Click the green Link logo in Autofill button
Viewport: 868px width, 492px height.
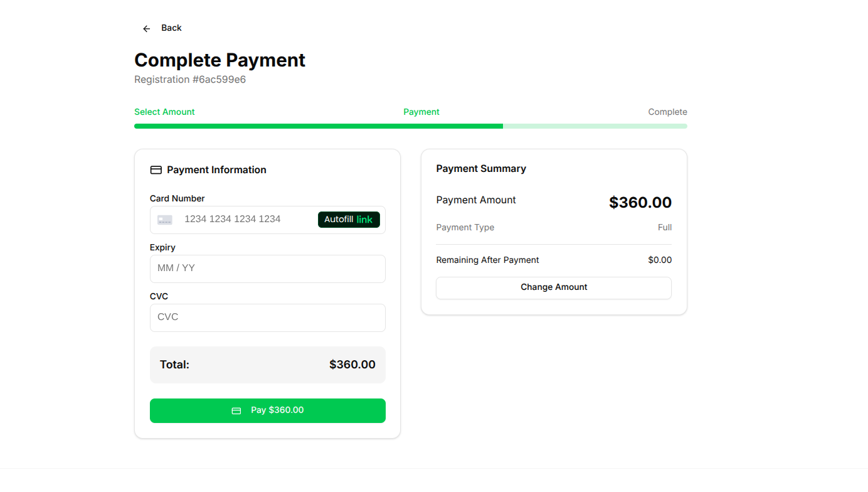coord(364,220)
